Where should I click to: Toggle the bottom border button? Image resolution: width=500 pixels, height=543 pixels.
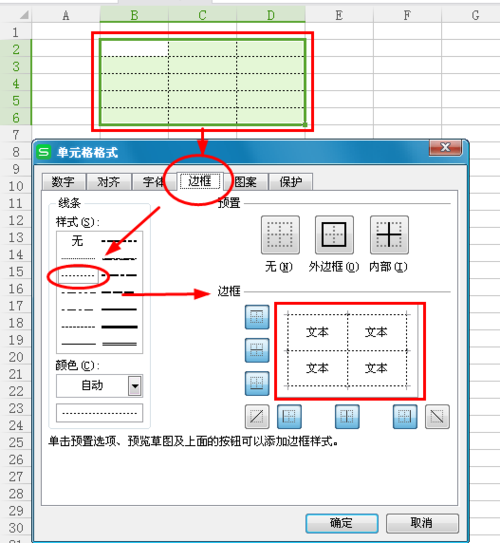[257, 383]
